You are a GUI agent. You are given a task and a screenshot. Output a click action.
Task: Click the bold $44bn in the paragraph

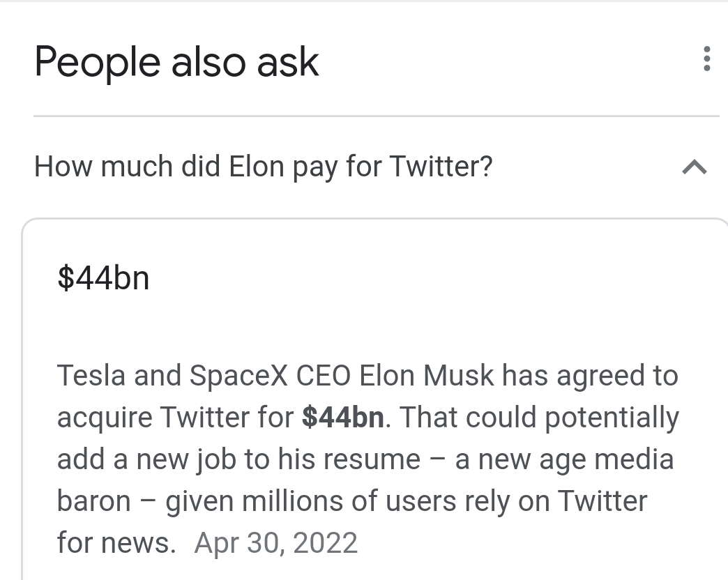(x=342, y=417)
